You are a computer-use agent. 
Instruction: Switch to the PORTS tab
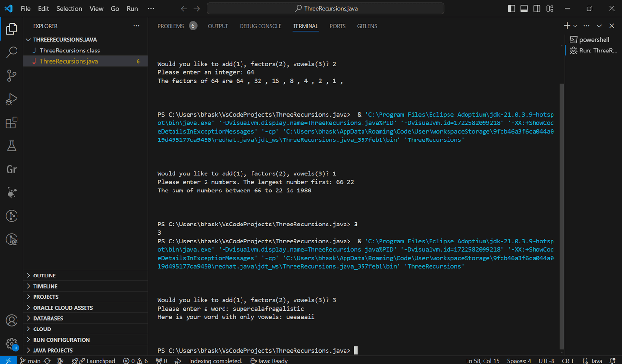coord(337,26)
